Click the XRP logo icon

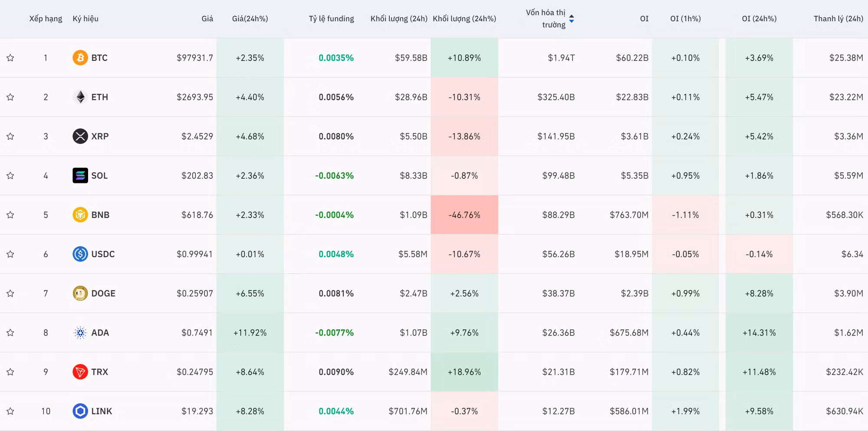tap(80, 136)
